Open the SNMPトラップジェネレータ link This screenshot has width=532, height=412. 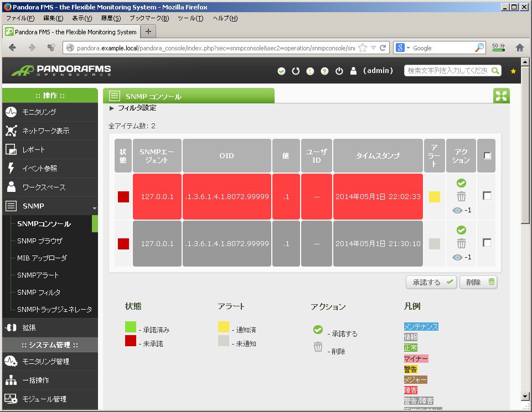pos(54,309)
